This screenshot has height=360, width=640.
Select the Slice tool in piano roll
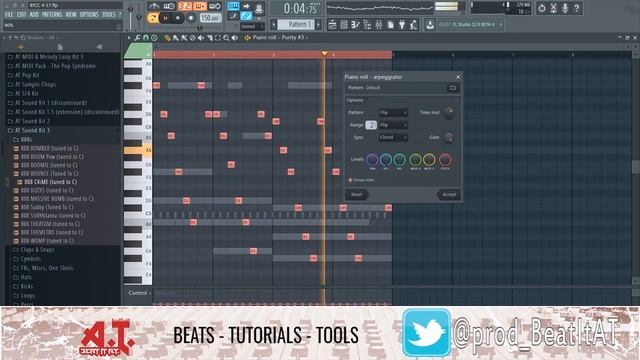209,38
